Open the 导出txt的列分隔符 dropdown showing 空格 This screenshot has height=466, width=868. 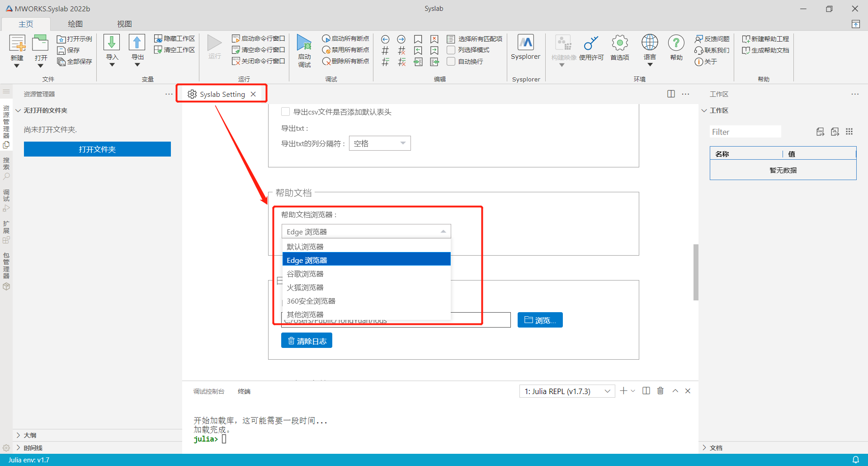pyautogui.click(x=380, y=143)
